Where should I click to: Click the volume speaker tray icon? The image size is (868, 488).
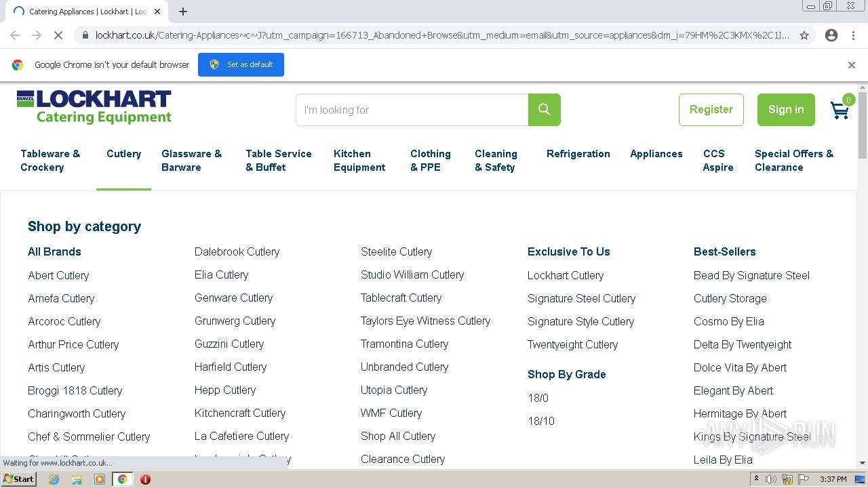[x=771, y=479]
